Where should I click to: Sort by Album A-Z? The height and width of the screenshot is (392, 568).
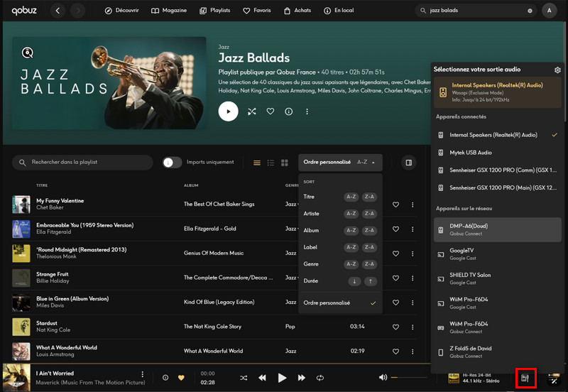351,230
